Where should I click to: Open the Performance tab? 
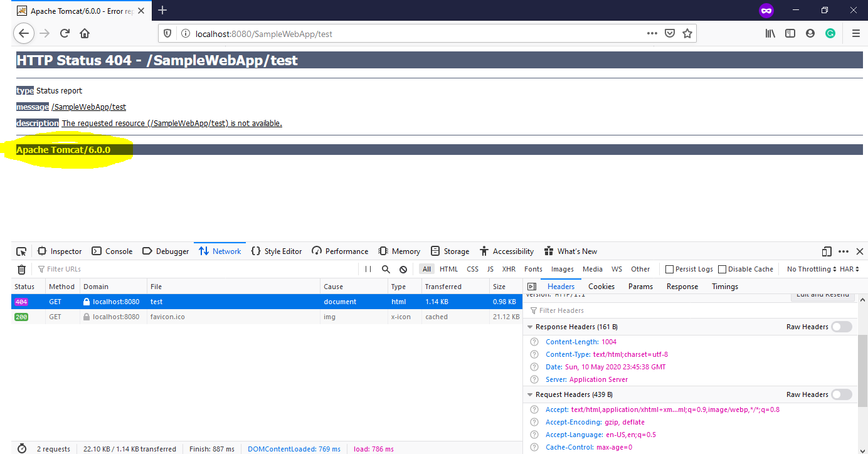click(340, 251)
